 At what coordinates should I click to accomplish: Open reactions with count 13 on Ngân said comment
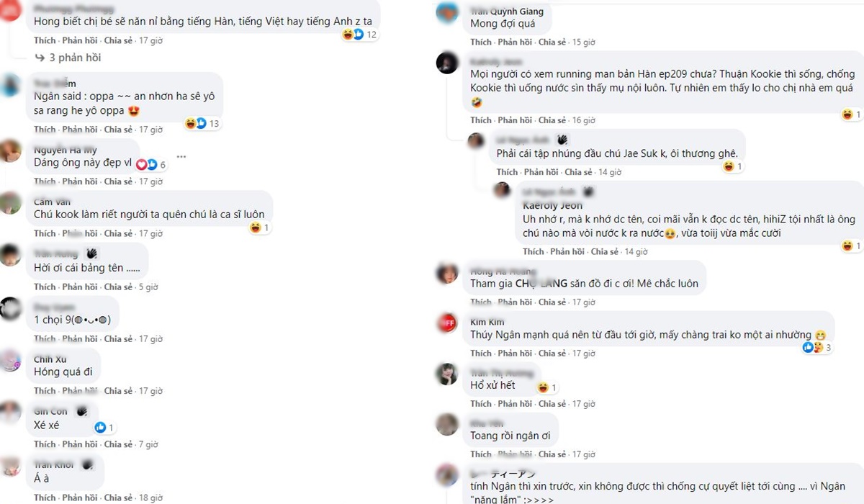click(x=202, y=124)
